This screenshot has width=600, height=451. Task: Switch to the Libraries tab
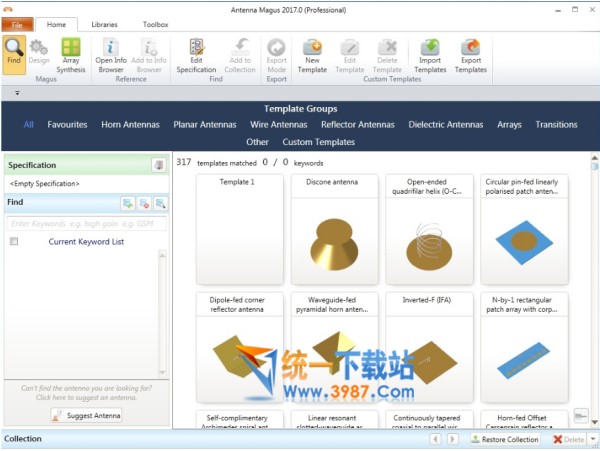[104, 24]
